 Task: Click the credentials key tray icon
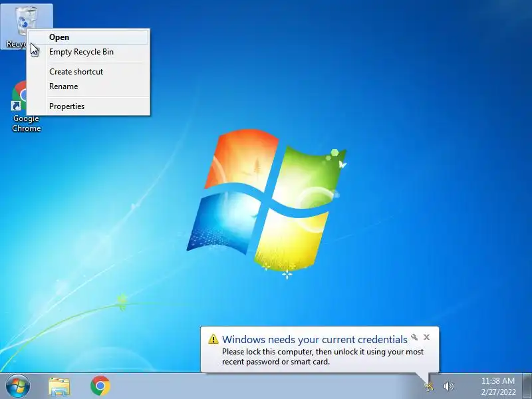[x=430, y=386]
